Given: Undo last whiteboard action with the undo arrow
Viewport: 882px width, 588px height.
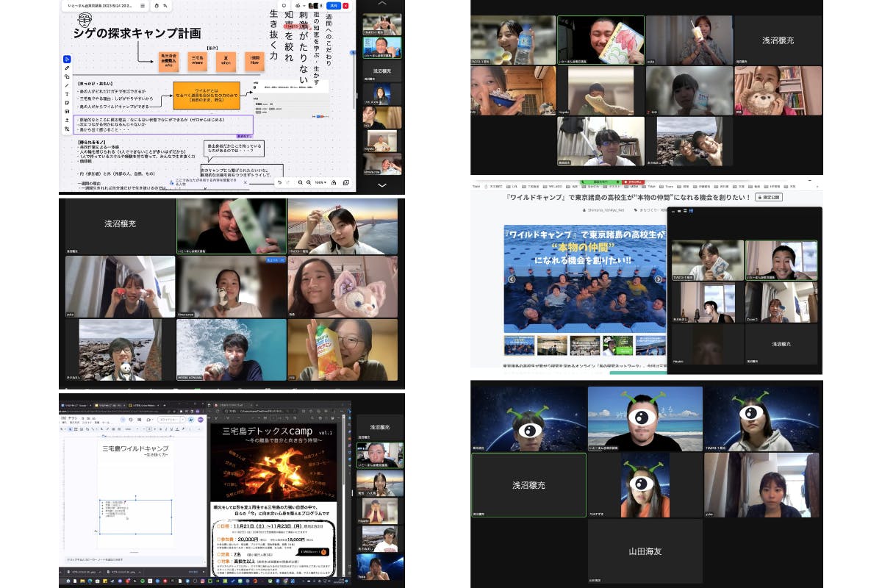Looking at the screenshot, I should [280, 182].
